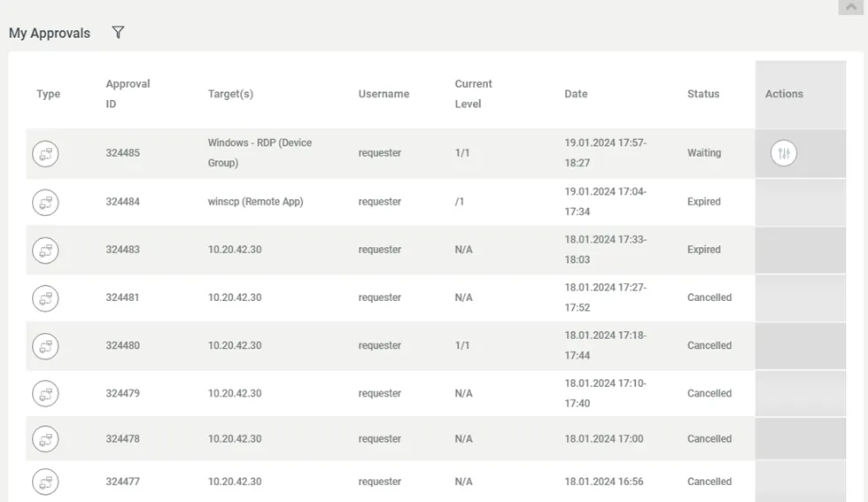Click date 18.01.2024 17:18-17:44
The height and width of the screenshot is (502, 868).
(606, 345)
